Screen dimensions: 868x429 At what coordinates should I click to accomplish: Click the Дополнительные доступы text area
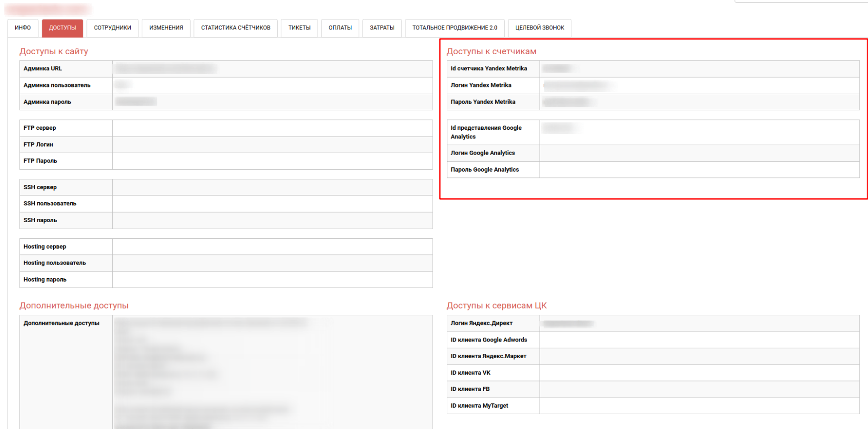point(272,371)
